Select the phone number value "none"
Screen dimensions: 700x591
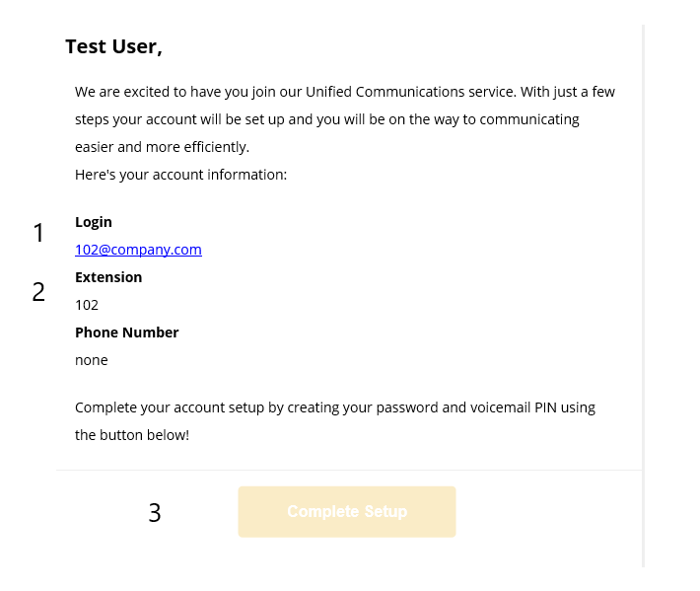tap(91, 360)
